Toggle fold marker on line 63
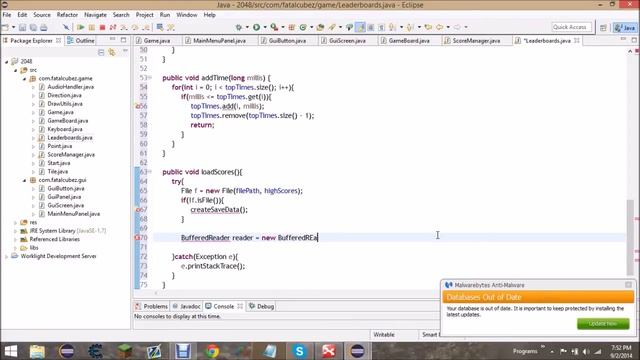The height and width of the screenshot is (360, 640). click(x=150, y=172)
